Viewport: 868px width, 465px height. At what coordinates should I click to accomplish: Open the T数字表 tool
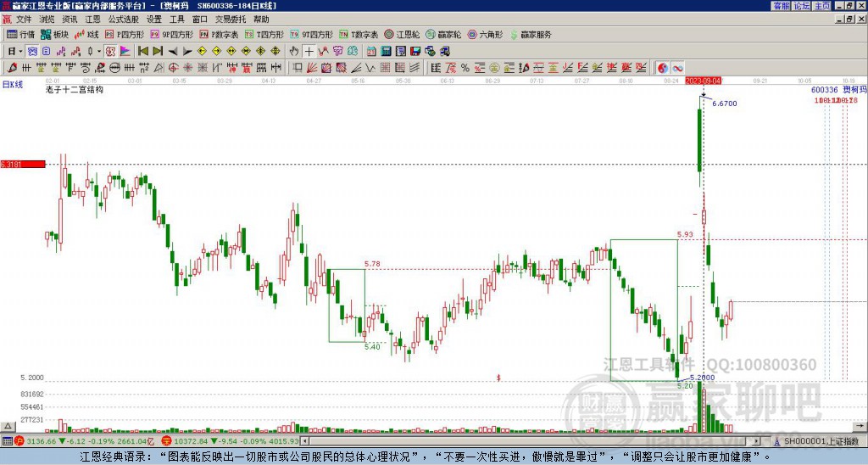pyautogui.click(x=359, y=34)
